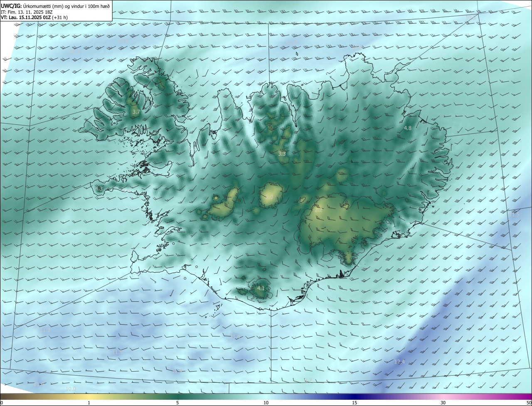Click the 12.4 value label in the dark blue band
Screen dimensions: 532x406
tap(399, 362)
